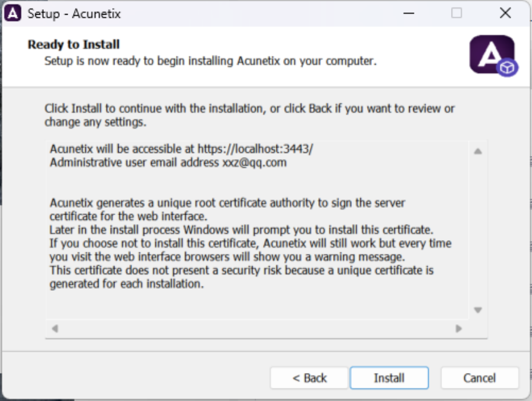This screenshot has height=401, width=532.
Task: Cancel the Acunetix setup
Action: (480, 378)
